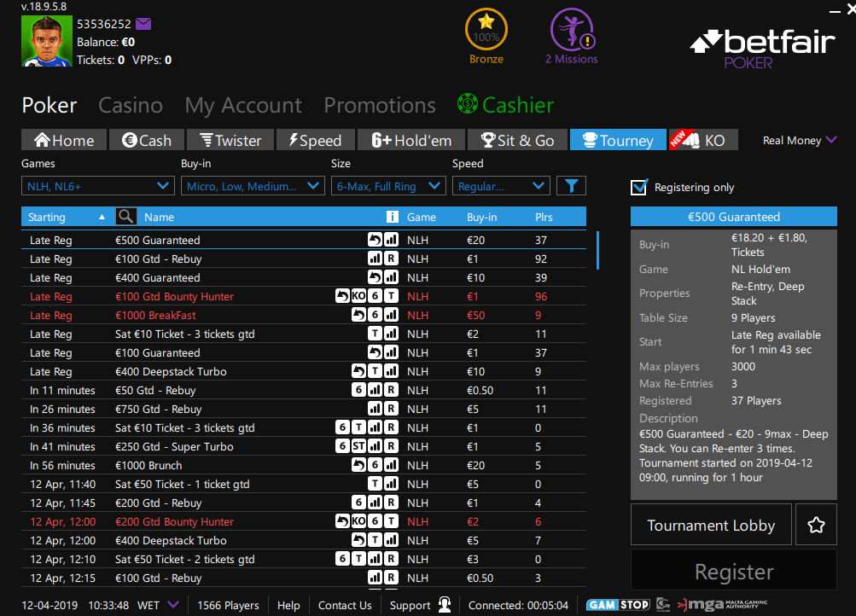The image size is (856, 616).
Task: Select the Tourney tab
Action: 618,140
